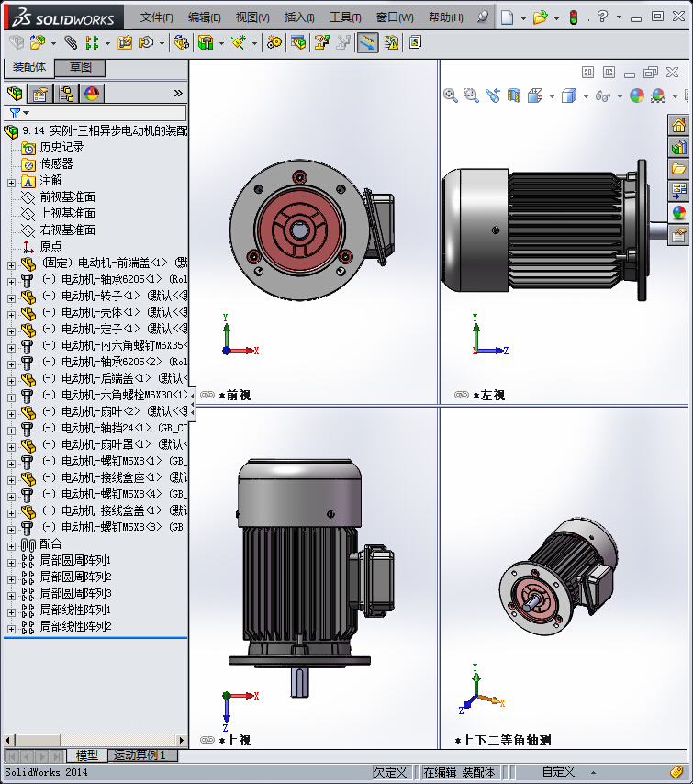The height and width of the screenshot is (784, 693).
Task: Open the Design Library task pane icon
Action: (678, 147)
